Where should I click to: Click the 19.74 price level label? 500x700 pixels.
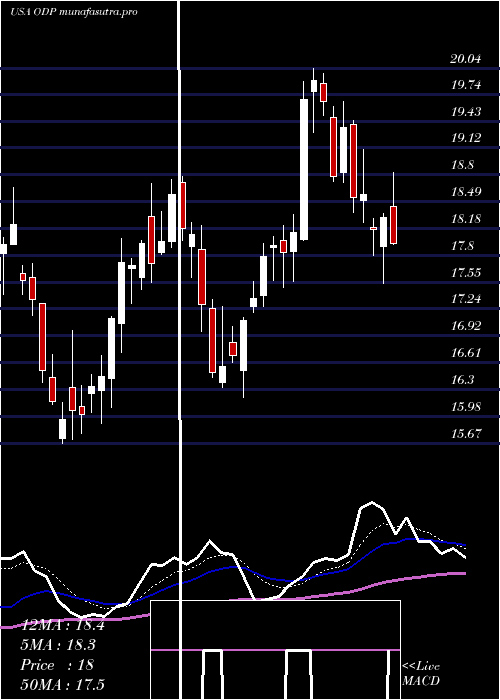tap(466, 85)
